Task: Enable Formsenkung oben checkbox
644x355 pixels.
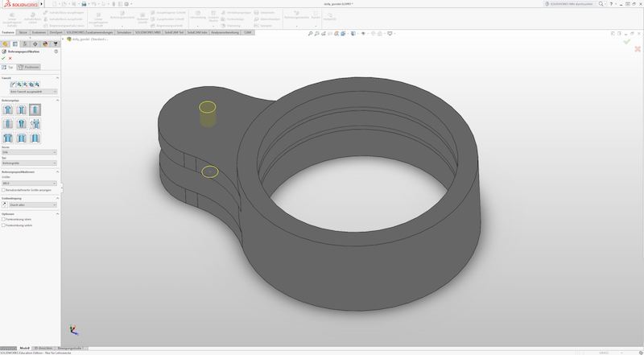Action: [x=3, y=220]
